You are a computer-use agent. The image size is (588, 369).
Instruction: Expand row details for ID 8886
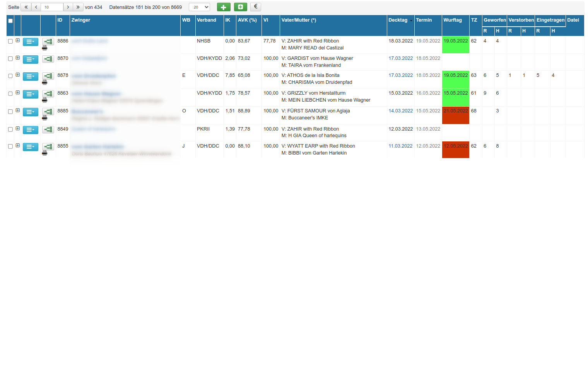(18, 40)
